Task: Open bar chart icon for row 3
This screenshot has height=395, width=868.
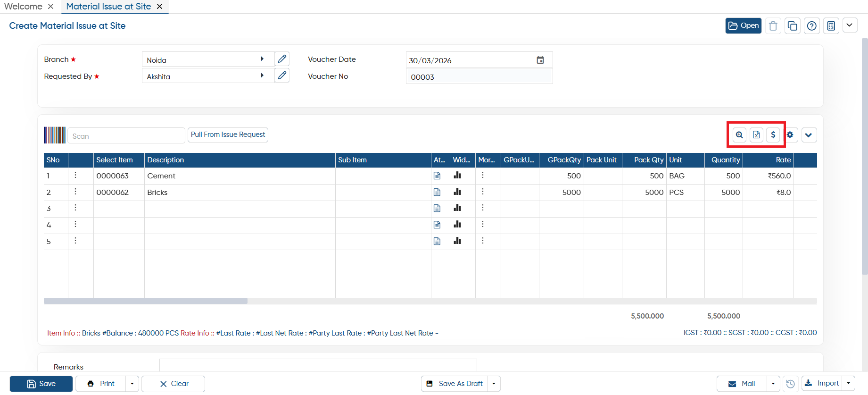Action: (457, 208)
